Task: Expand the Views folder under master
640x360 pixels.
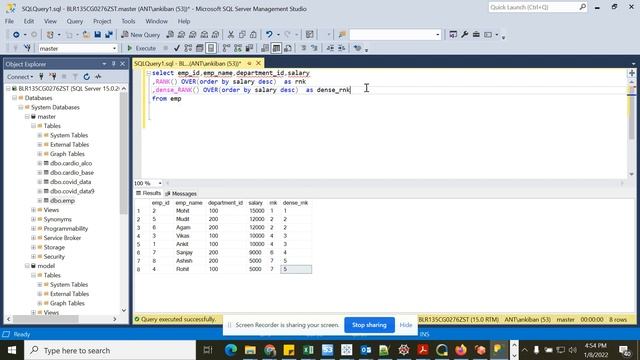Action: 33,210
